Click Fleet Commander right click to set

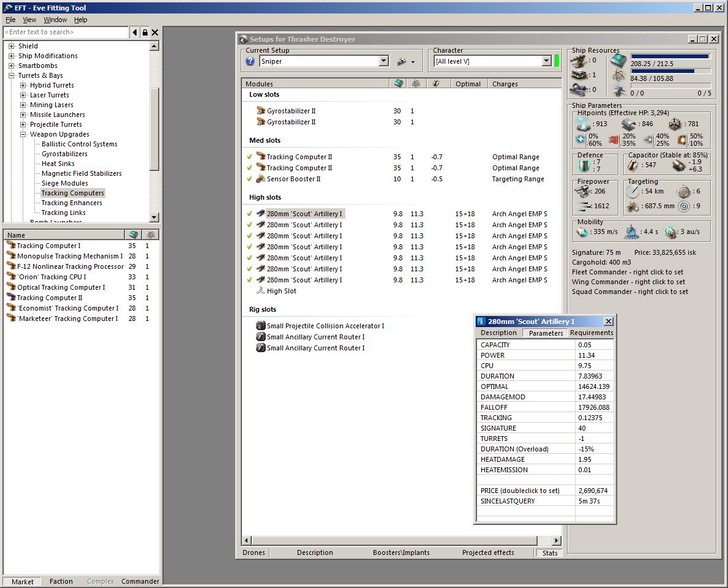[627, 272]
